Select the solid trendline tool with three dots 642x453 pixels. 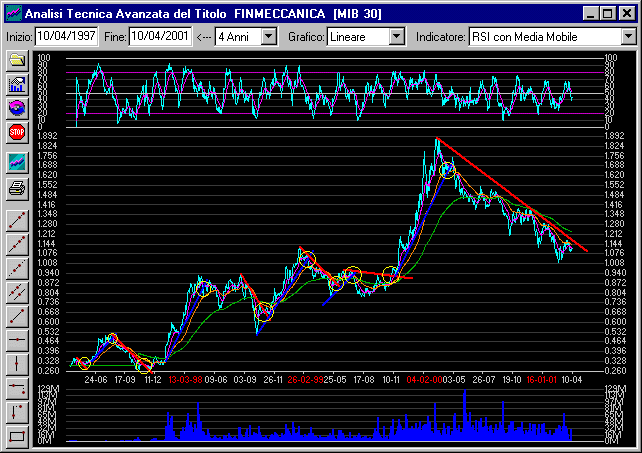click(17, 220)
